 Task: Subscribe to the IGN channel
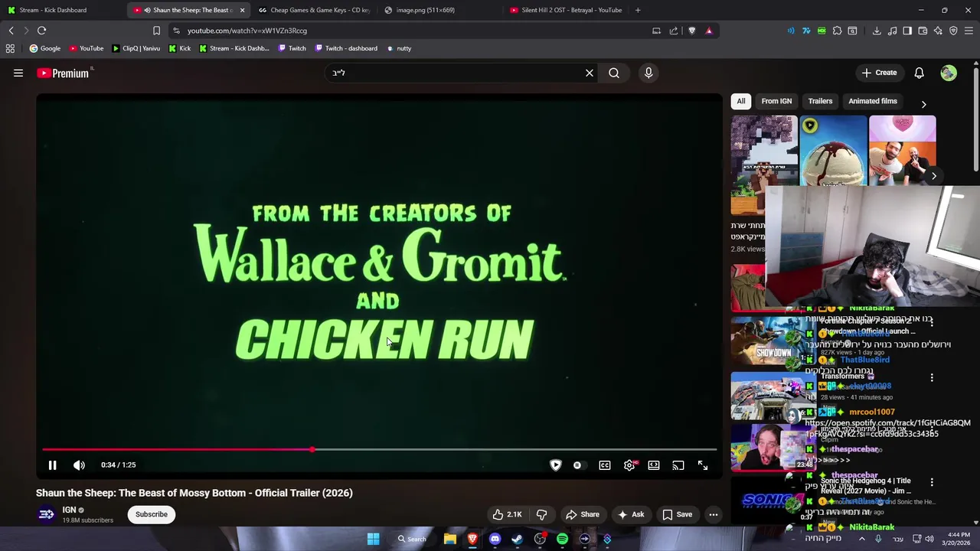152,514
